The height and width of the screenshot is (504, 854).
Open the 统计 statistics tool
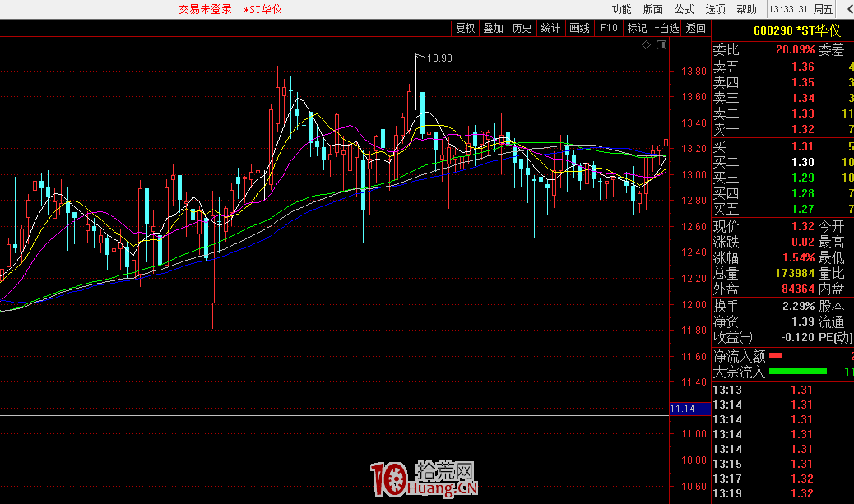[550, 28]
